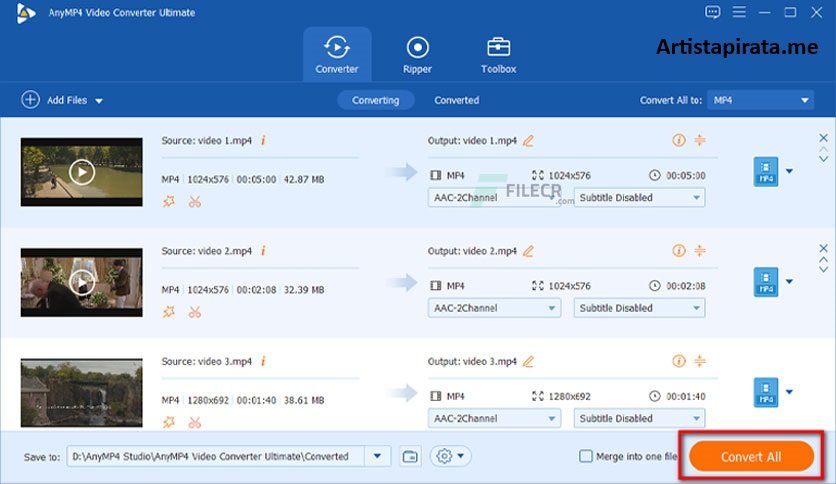Open the Toolbox tab
The image size is (836, 484).
497,54
